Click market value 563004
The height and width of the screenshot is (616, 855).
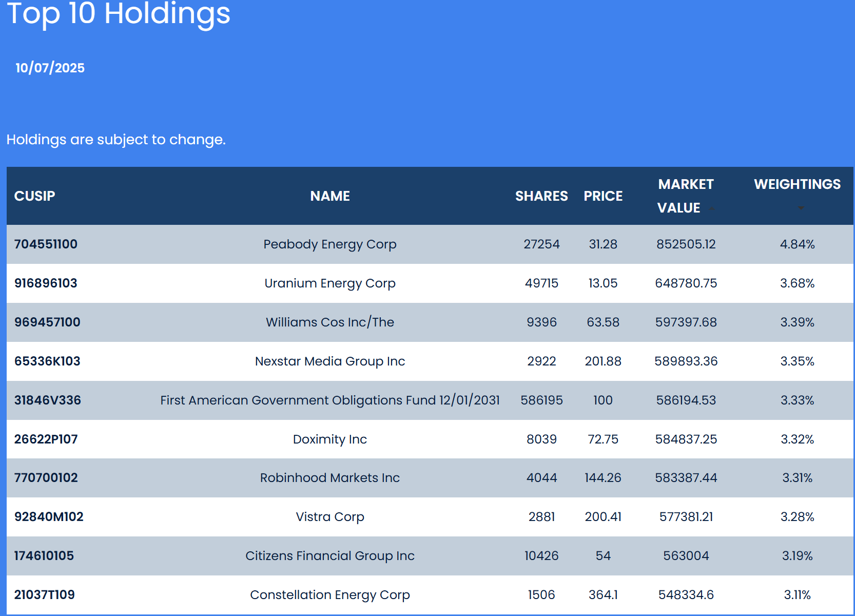click(686, 556)
